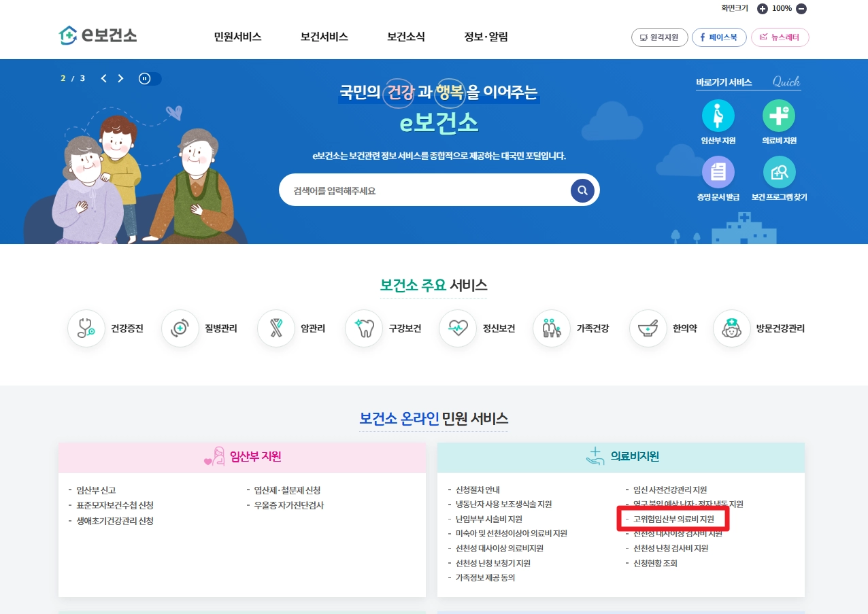Pause the banner slideshow

[144, 79]
